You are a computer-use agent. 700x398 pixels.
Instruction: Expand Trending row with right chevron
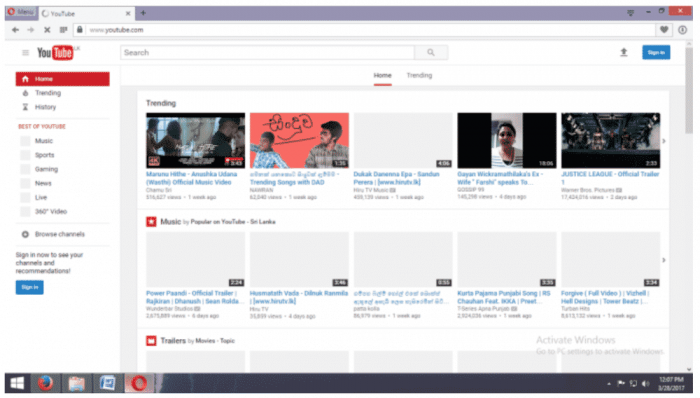(664, 141)
